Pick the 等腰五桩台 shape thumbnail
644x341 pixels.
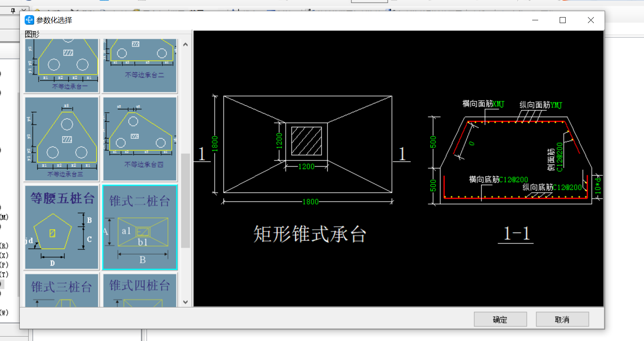[62, 227]
